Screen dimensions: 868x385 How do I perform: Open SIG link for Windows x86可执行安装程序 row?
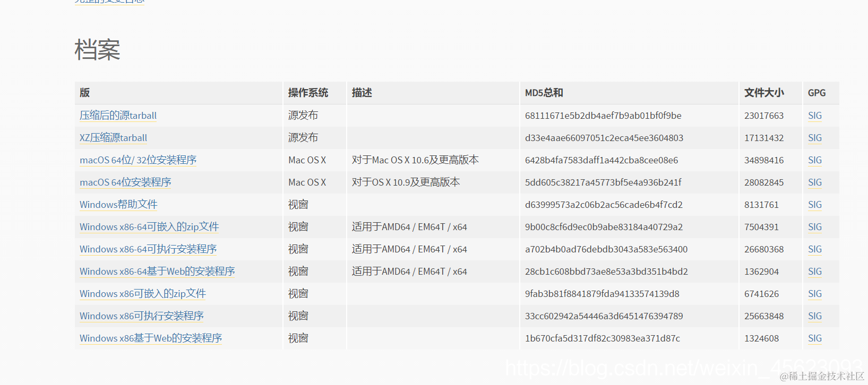point(815,316)
